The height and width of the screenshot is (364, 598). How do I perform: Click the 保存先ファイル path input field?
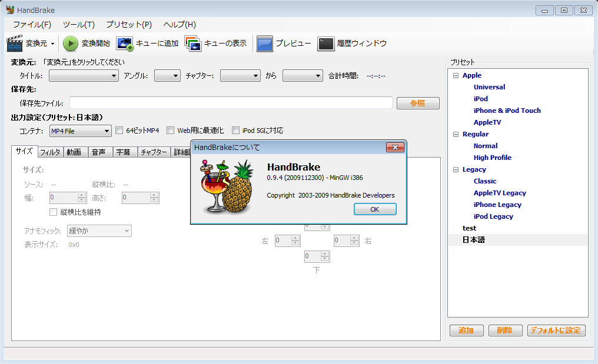pyautogui.click(x=231, y=102)
